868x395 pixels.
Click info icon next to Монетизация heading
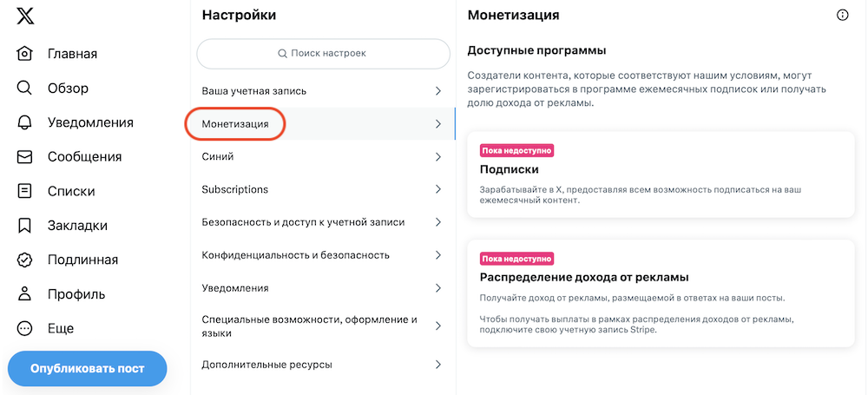(x=842, y=15)
